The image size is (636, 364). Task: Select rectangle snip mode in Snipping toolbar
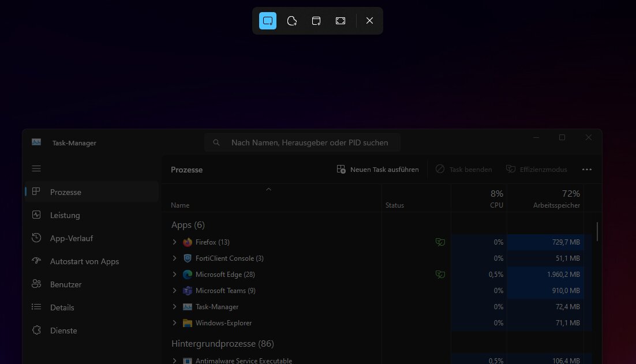click(268, 21)
